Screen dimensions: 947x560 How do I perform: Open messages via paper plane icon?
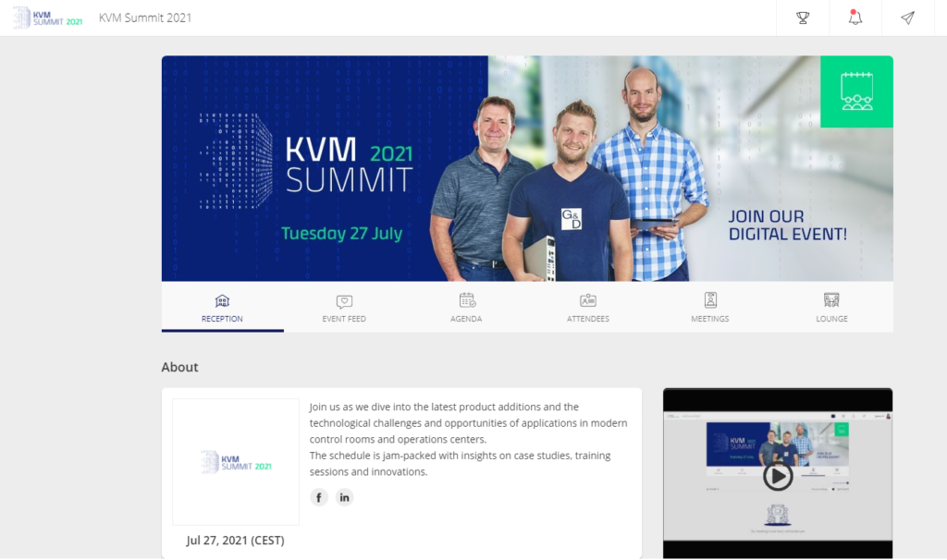pyautogui.click(x=908, y=18)
